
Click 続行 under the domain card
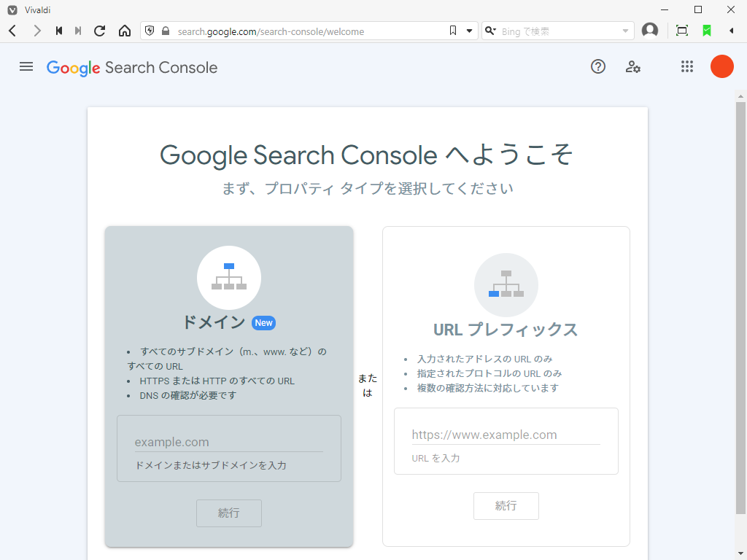(229, 513)
